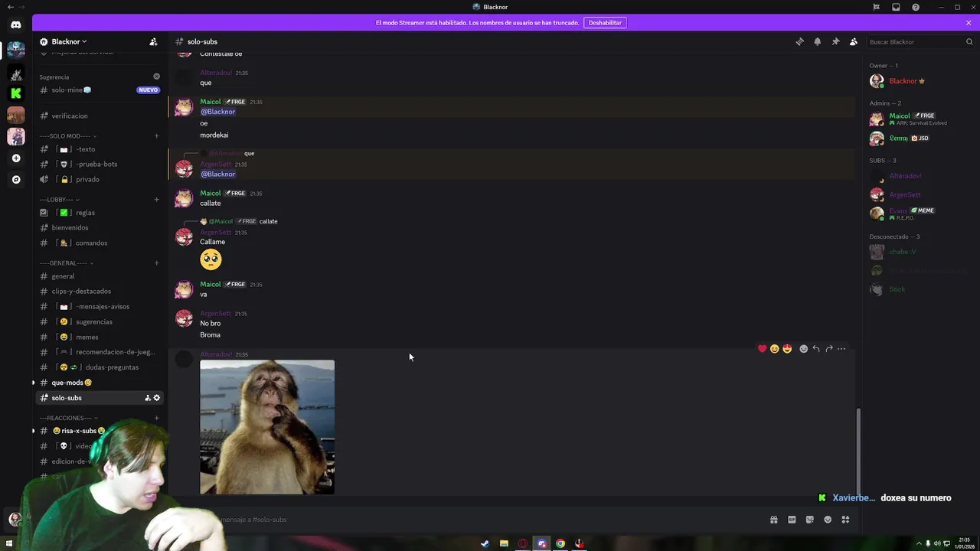Dismiss the Sugerencia channel suggestion
980x551 pixels.
tap(156, 77)
